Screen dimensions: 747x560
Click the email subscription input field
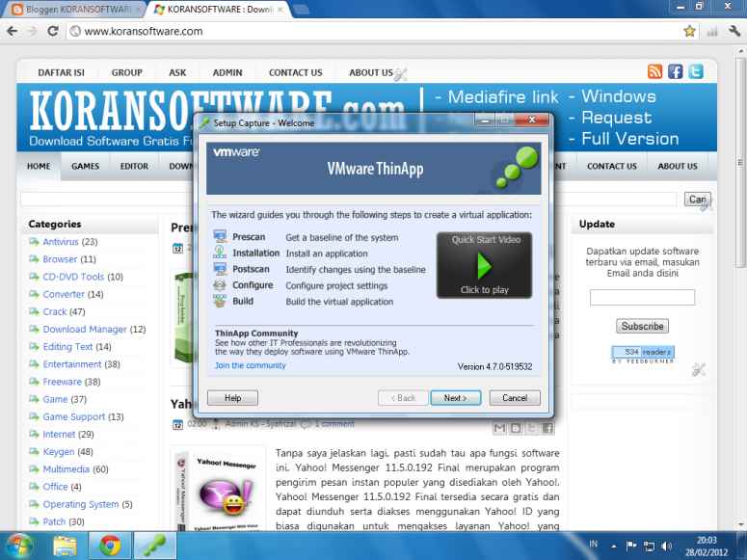pyautogui.click(x=642, y=297)
